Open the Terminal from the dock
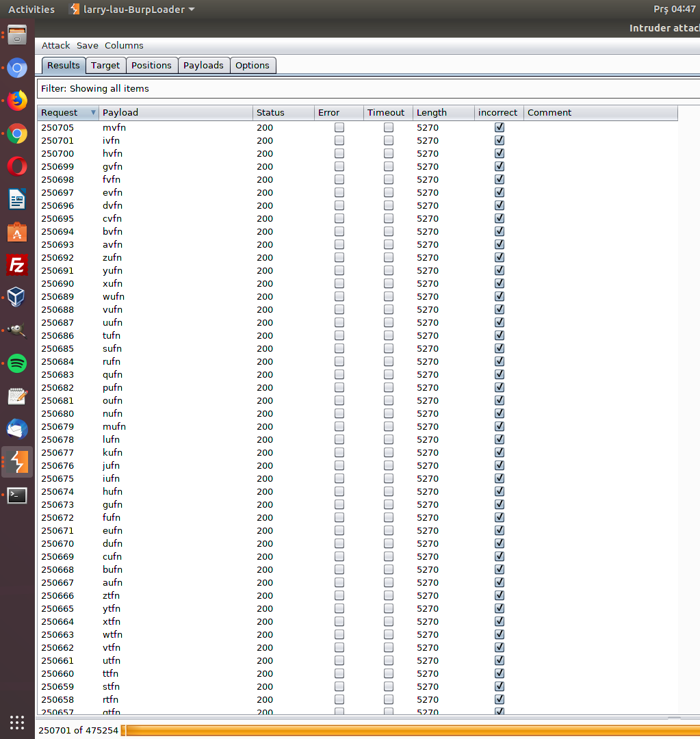700x739 pixels. (17, 495)
